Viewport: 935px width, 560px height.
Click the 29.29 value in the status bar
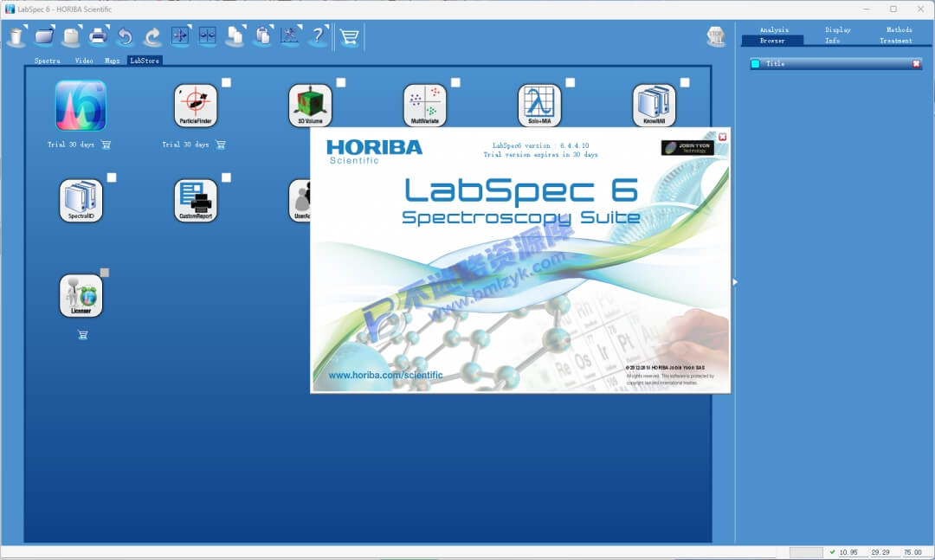click(x=880, y=552)
